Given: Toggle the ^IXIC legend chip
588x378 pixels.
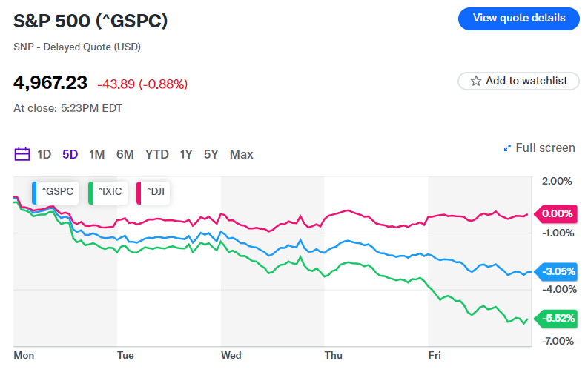Looking at the screenshot, I should [108, 193].
